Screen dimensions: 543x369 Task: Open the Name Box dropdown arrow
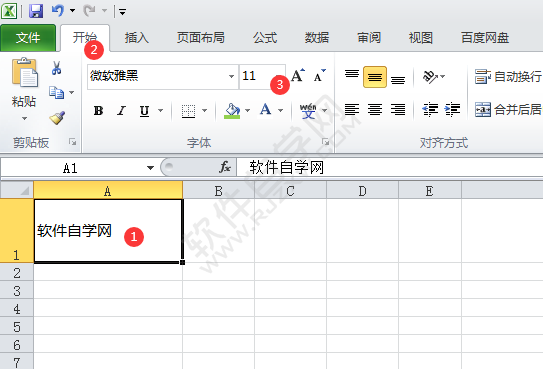pos(150,168)
